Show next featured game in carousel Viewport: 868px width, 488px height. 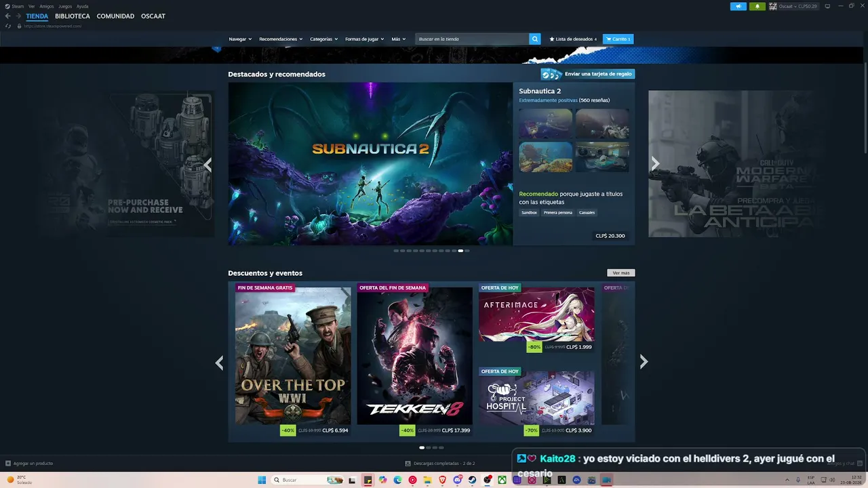[655, 163]
